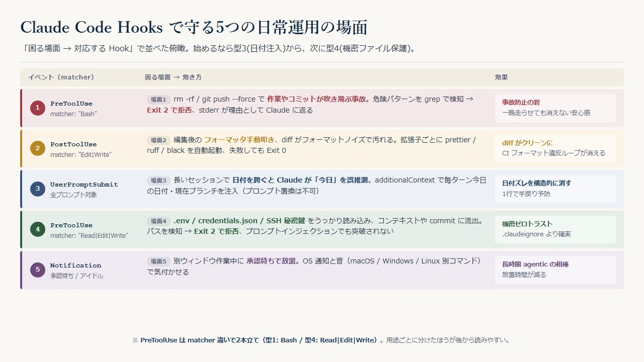Click the 1行で手戻り予防 text
The width and height of the screenshot is (644, 362).
click(x=526, y=194)
